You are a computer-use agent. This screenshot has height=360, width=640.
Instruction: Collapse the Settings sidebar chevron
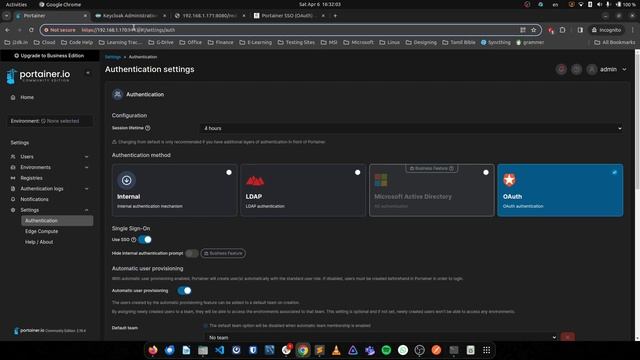click(87, 210)
